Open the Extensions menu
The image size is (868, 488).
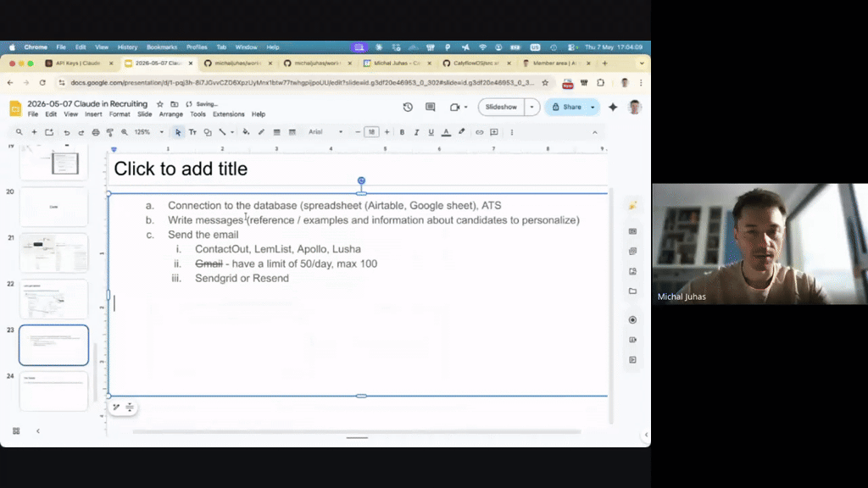229,114
